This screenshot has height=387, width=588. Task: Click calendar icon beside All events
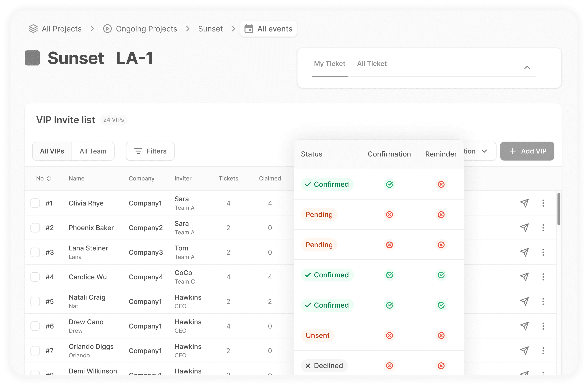pyautogui.click(x=248, y=29)
